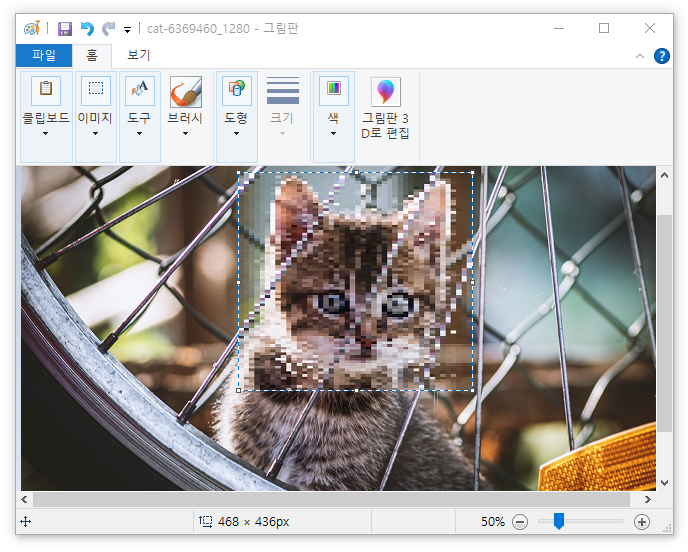The height and width of the screenshot is (552, 688).
Task: Zoom in with the plus button
Action: [x=641, y=522]
